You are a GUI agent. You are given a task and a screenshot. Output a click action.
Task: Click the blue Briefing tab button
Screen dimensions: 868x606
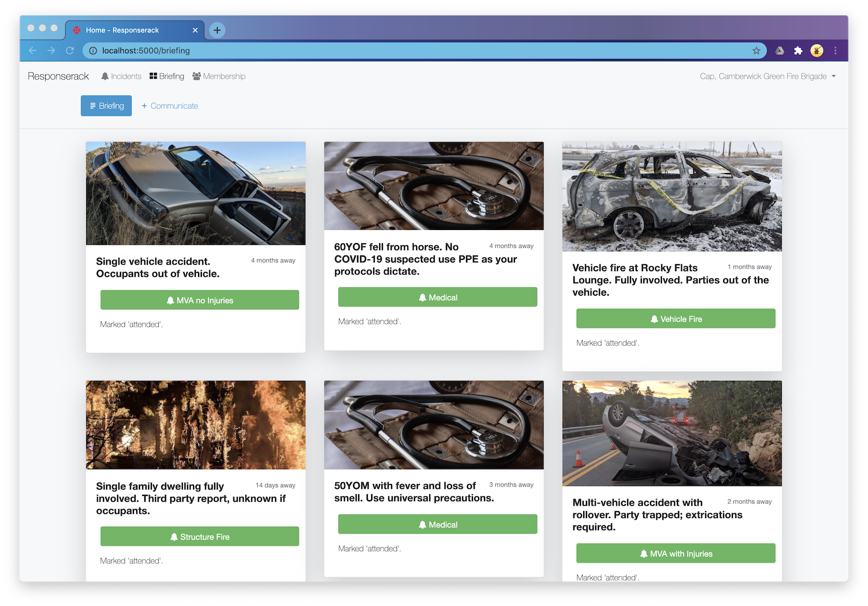pyautogui.click(x=106, y=106)
